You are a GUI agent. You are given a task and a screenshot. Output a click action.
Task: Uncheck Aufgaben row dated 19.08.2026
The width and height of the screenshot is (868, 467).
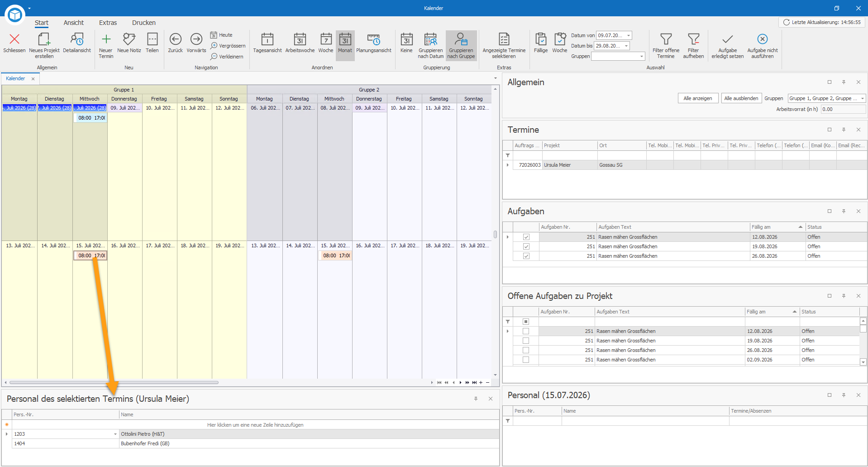[526, 246]
